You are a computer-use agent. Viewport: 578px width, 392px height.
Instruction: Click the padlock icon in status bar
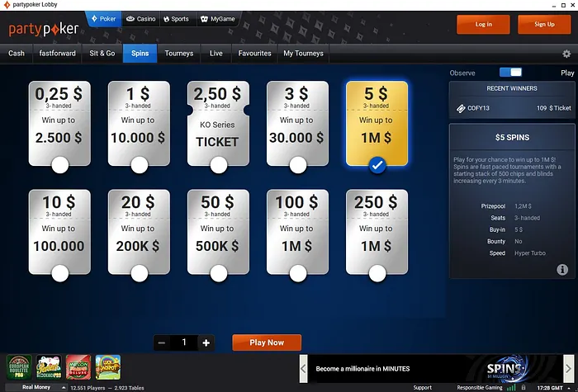(524, 388)
